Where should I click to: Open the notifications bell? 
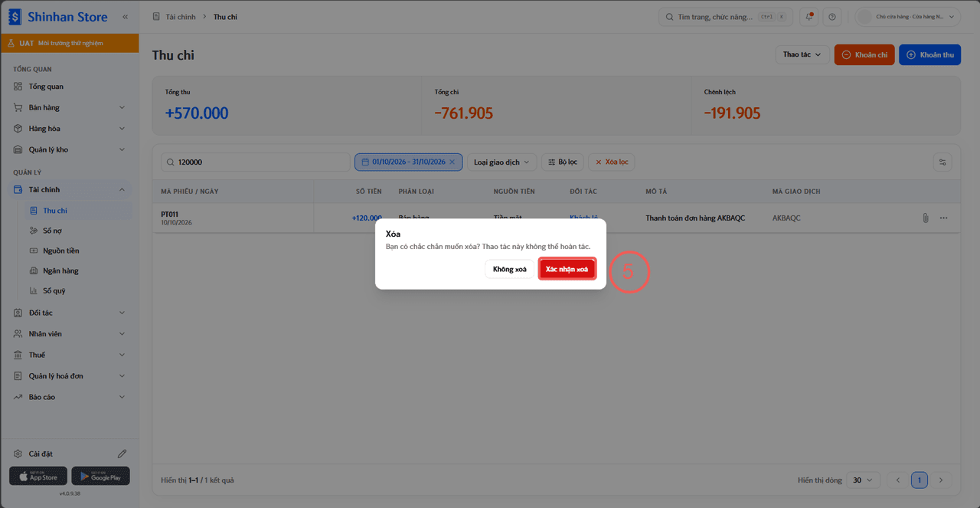click(x=810, y=17)
